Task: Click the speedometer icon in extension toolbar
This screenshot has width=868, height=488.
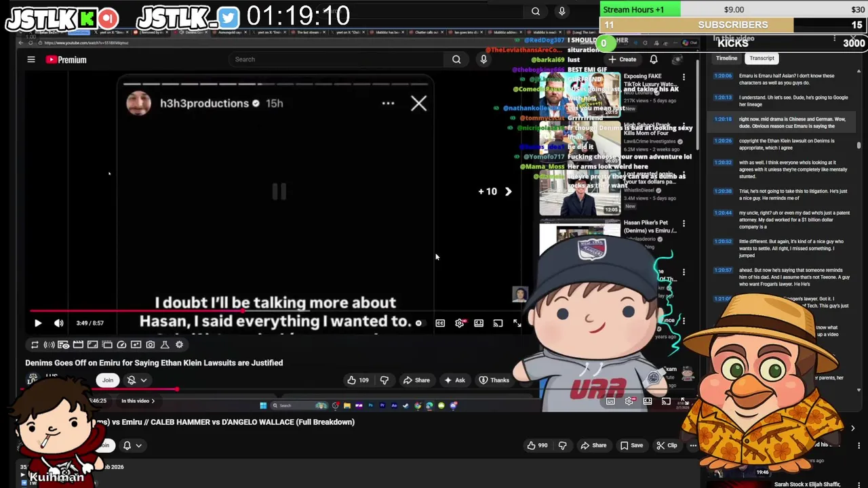Action: [x=121, y=345]
